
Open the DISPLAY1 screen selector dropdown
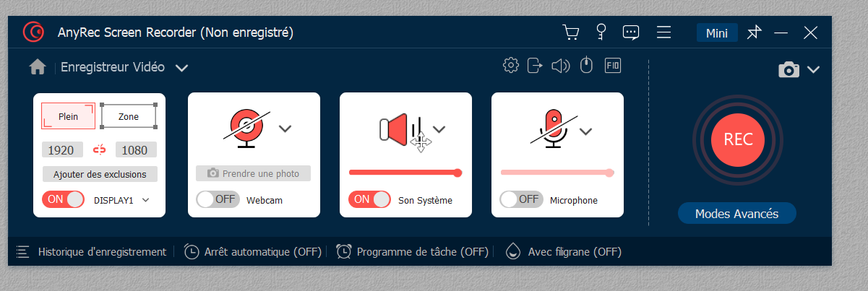[x=146, y=200]
